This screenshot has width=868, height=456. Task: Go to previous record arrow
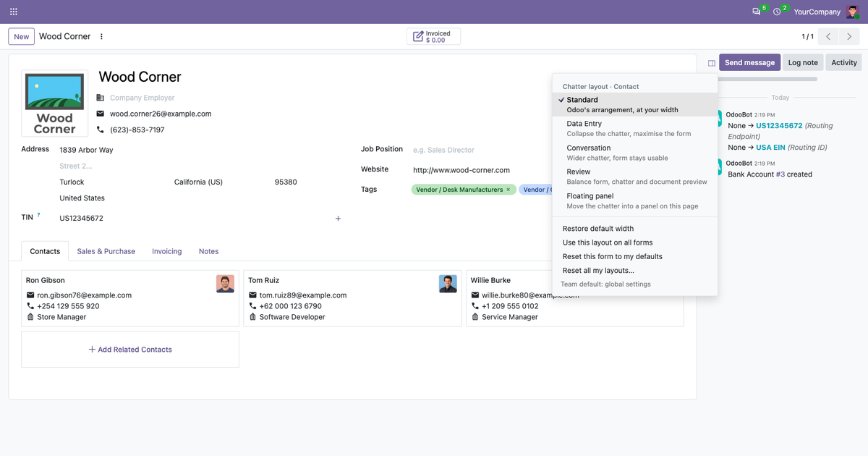828,36
